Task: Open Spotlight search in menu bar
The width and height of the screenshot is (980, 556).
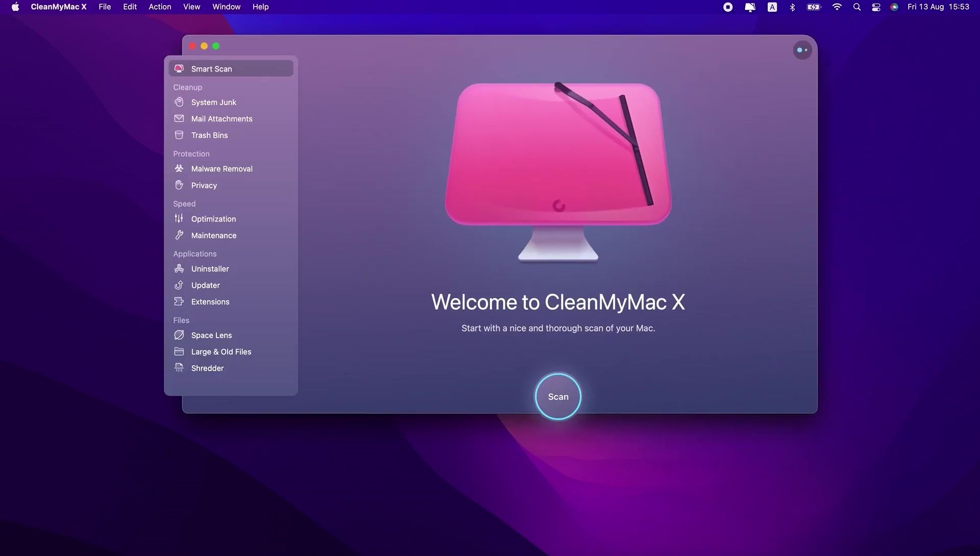Action: point(857,7)
